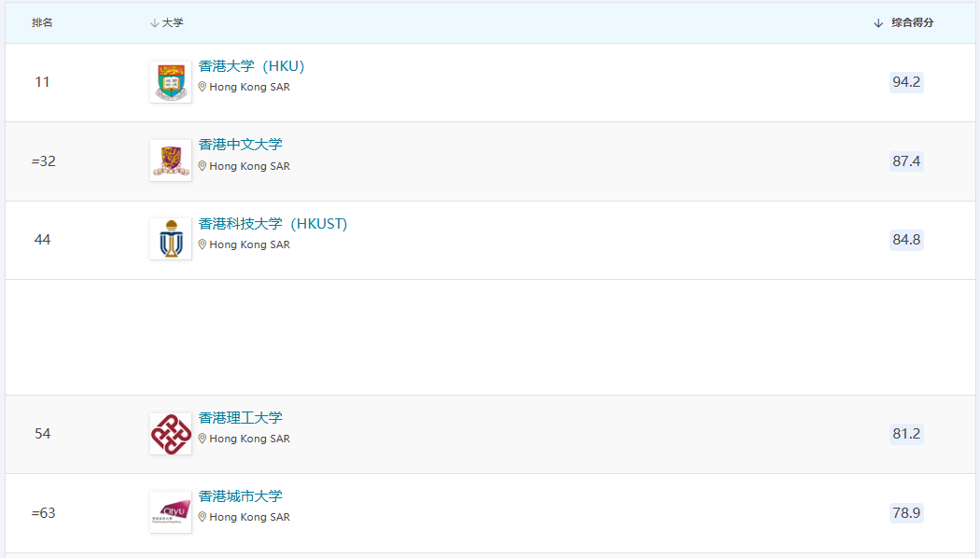Click the HKU crest logo
The image size is (980, 558).
[171, 82]
